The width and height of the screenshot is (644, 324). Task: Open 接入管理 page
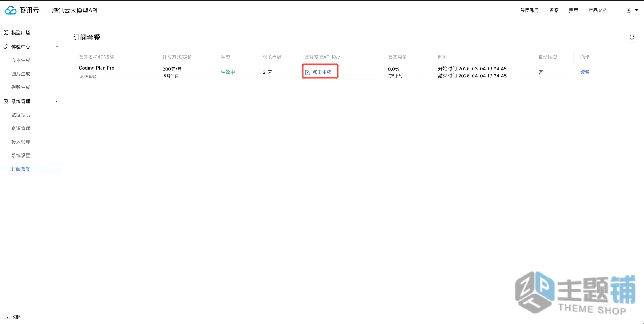coord(21,142)
